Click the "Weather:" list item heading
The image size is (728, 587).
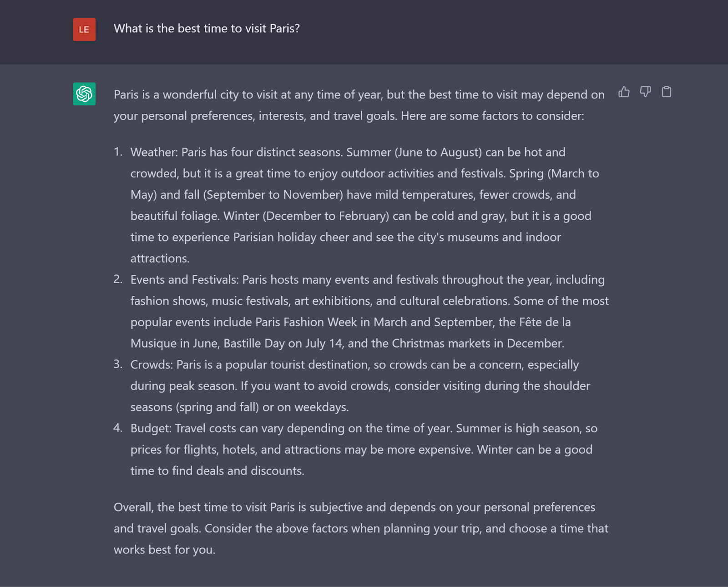point(154,152)
